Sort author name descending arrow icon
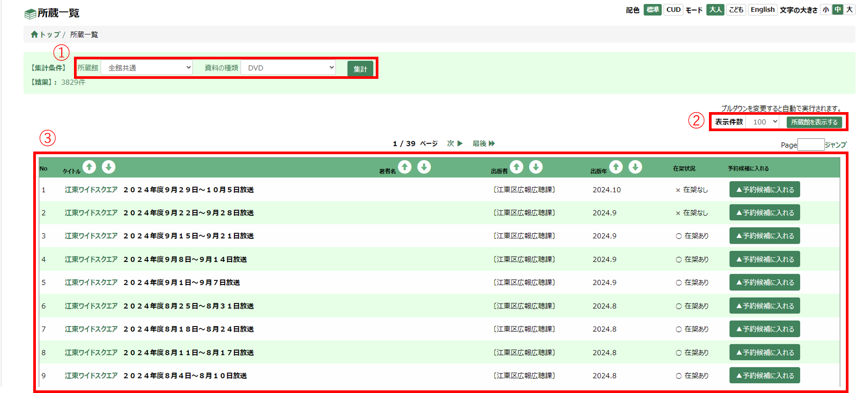This screenshot has height=393, width=868. [424, 167]
